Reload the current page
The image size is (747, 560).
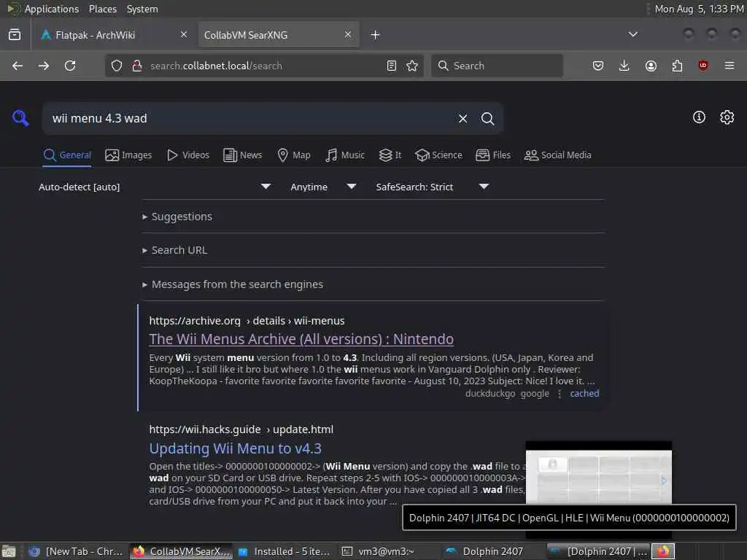[x=70, y=66]
